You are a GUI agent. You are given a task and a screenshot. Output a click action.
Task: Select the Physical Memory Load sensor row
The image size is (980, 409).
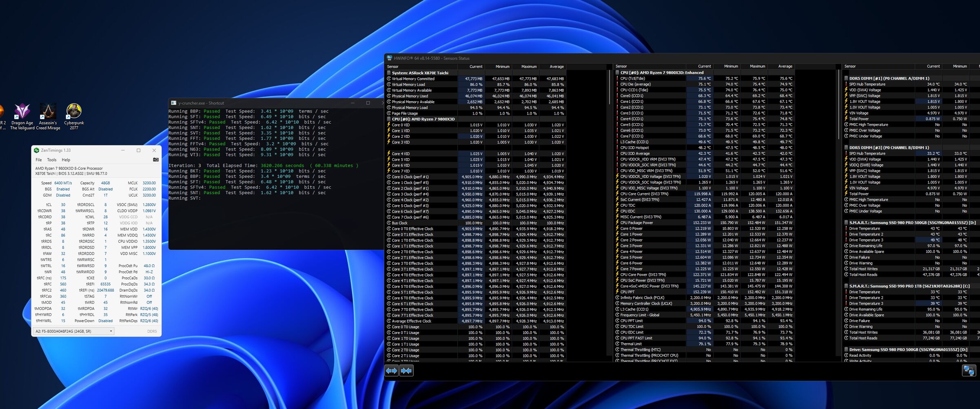point(476,108)
